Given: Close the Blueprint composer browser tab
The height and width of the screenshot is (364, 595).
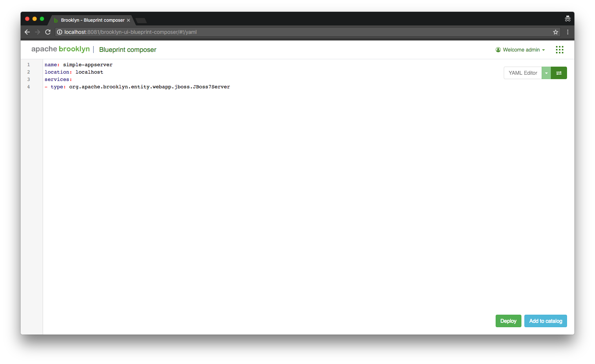Looking at the screenshot, I should pyautogui.click(x=128, y=20).
